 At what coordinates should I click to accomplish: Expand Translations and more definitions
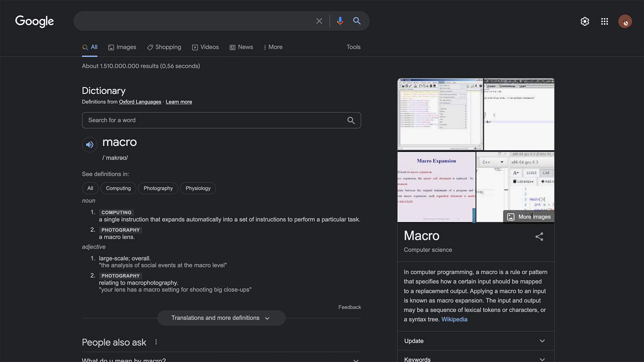221,318
